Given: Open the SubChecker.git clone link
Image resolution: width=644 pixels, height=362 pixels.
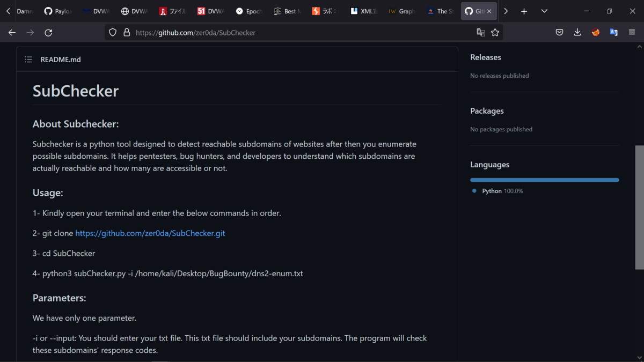Looking at the screenshot, I should (x=150, y=233).
